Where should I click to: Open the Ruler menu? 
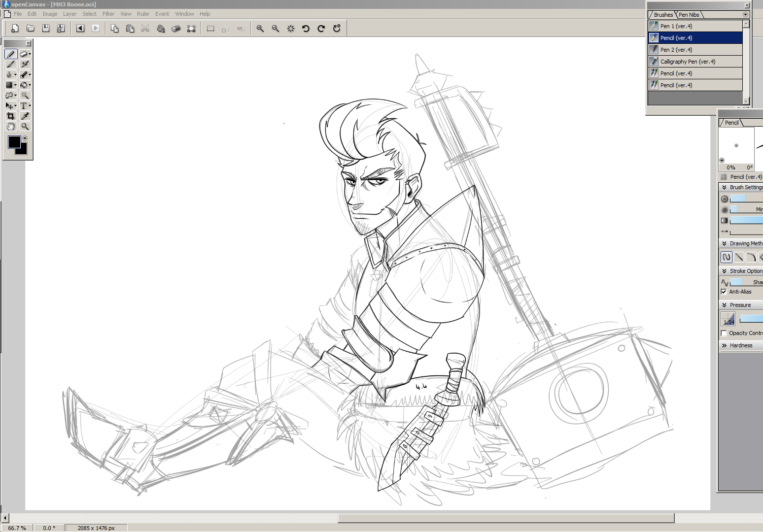(x=143, y=14)
